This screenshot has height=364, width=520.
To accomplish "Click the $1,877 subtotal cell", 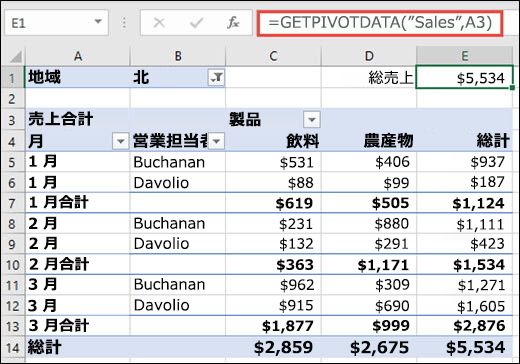I will pos(273,326).
